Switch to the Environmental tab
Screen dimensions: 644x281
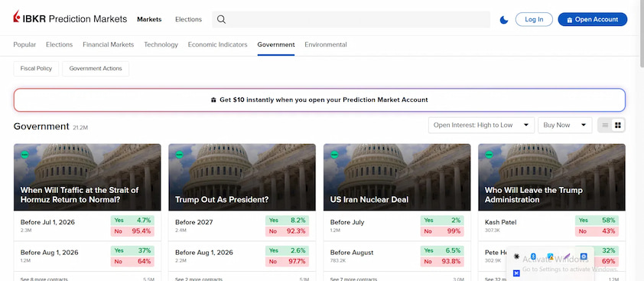tap(326, 44)
